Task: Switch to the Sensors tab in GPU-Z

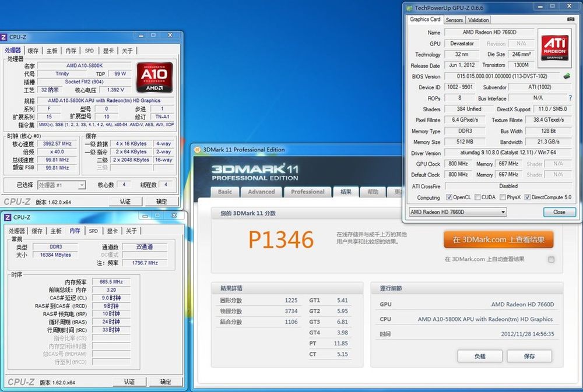Action: click(x=454, y=20)
